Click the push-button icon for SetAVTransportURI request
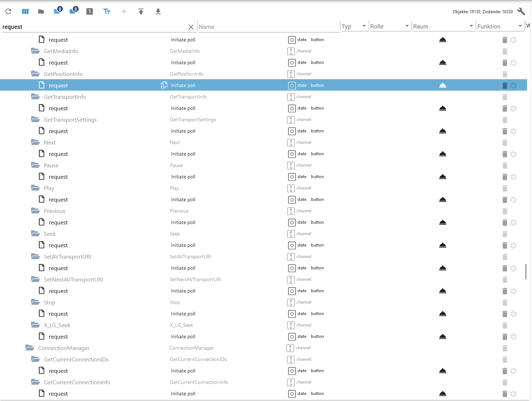This screenshot has width=532, height=401. click(443, 268)
